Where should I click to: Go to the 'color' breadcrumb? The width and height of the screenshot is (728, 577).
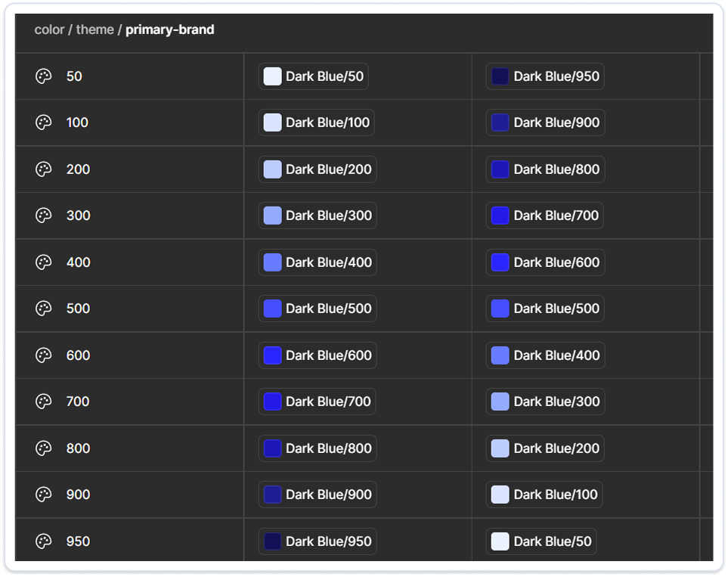(49, 29)
